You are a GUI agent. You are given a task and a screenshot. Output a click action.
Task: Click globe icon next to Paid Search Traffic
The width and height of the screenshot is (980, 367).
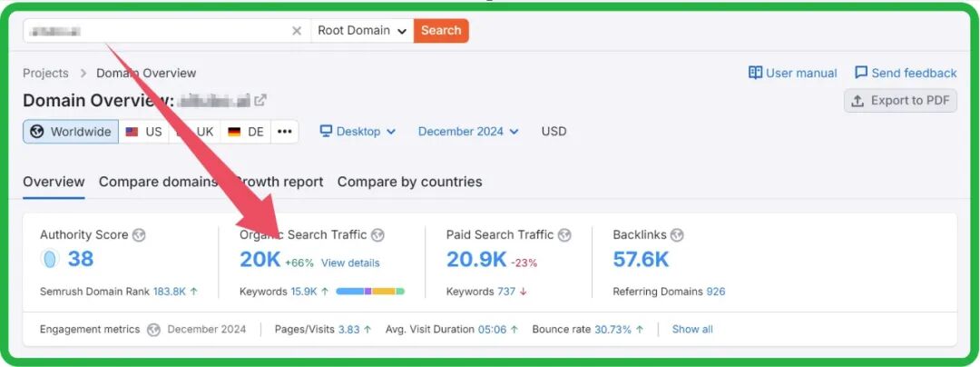pos(564,235)
